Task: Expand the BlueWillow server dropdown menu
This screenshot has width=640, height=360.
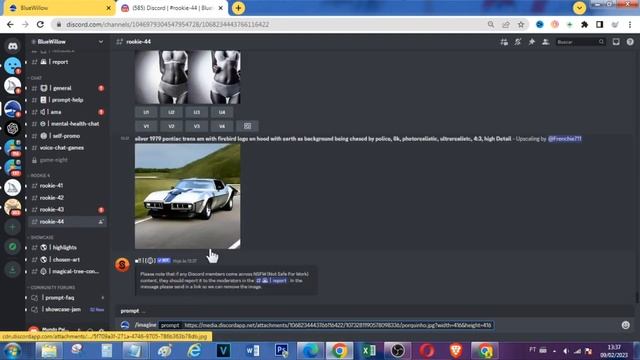Action: (x=101, y=42)
